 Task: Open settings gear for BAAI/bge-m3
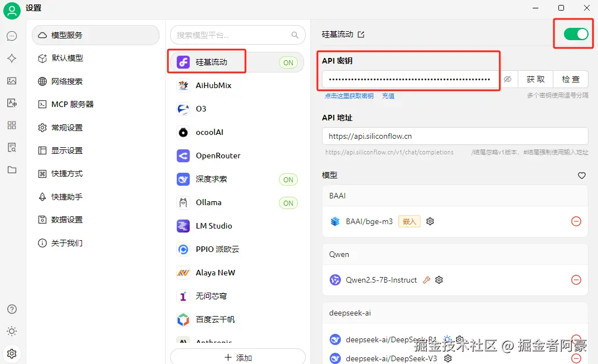(x=430, y=221)
